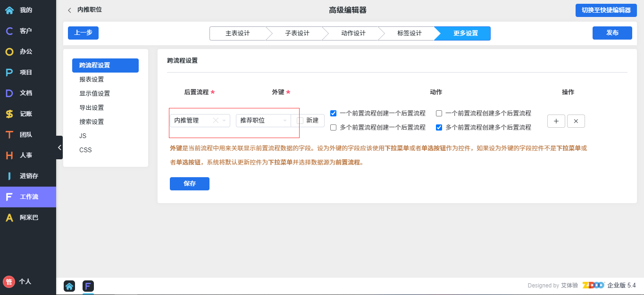Switch to 主表设计 step tab
The image size is (644, 295).
click(237, 33)
